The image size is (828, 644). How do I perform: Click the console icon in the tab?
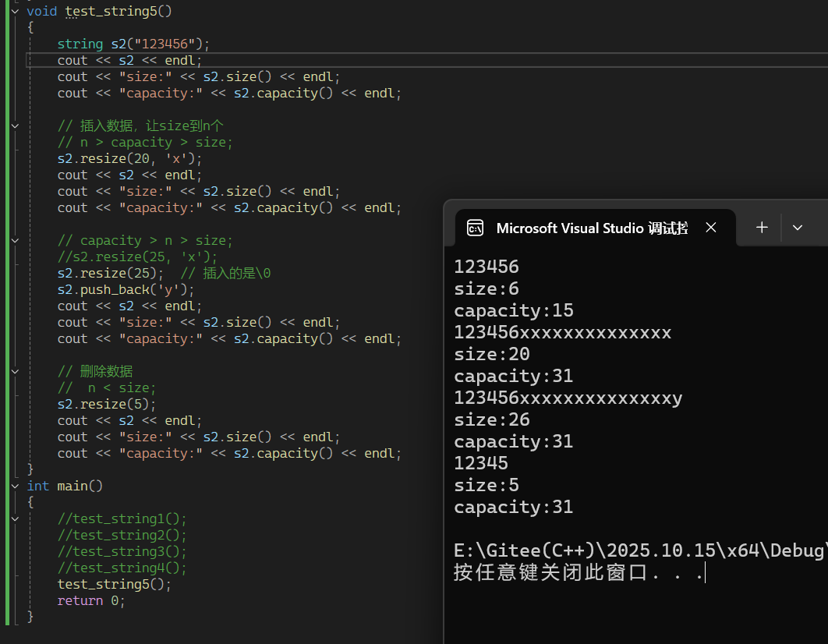[x=475, y=228]
